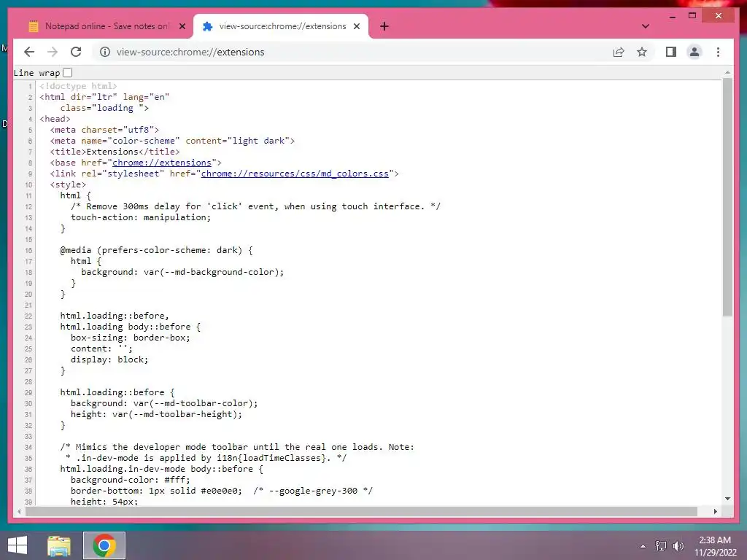Enable the Line wrap checkbox
747x560 pixels.
[68, 73]
